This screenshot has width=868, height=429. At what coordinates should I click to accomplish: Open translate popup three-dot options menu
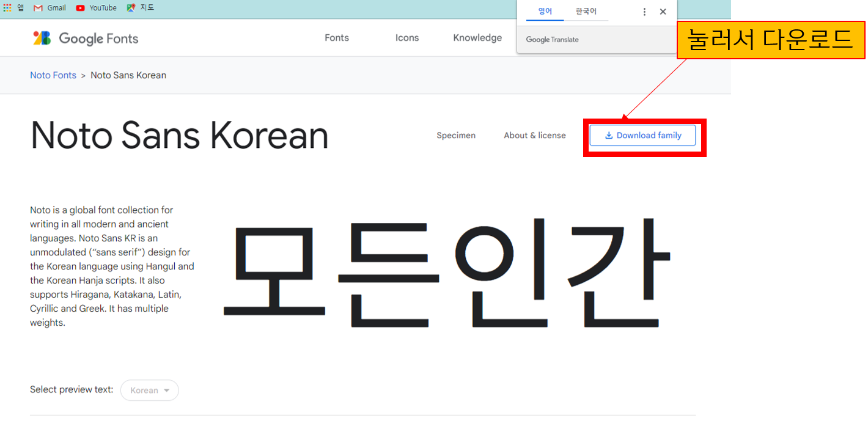tap(644, 12)
